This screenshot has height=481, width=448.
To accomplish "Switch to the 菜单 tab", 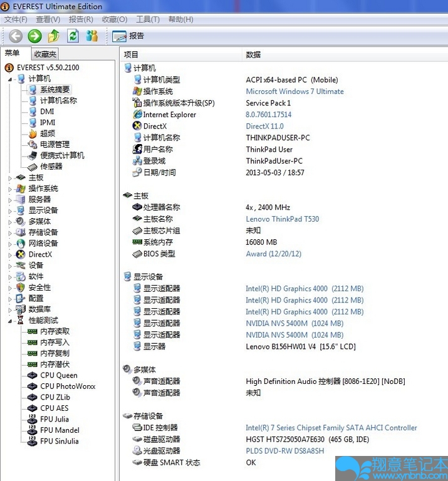I will point(13,53).
